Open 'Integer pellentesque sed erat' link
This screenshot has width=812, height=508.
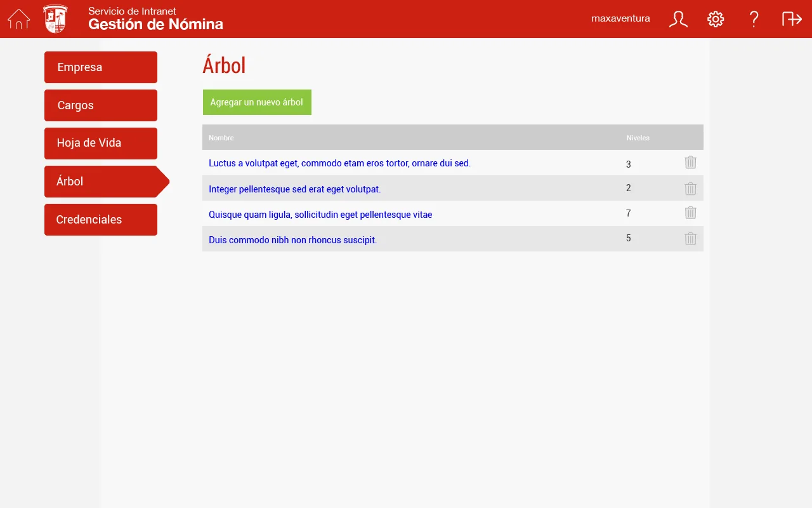pos(294,189)
